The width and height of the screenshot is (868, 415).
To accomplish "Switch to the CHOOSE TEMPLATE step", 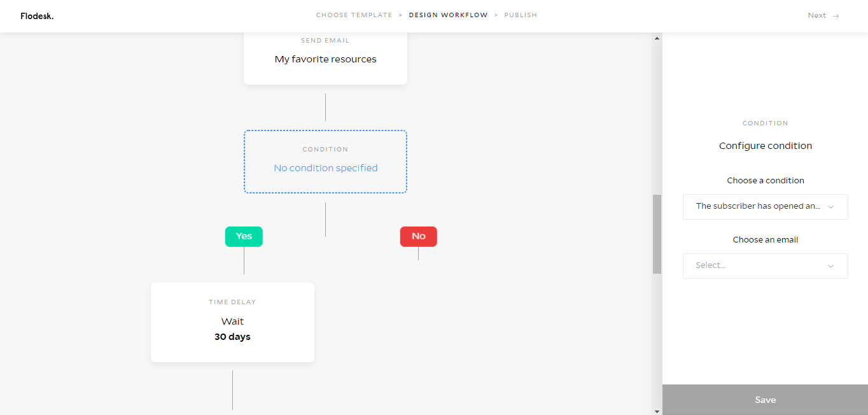I will 354,15.
